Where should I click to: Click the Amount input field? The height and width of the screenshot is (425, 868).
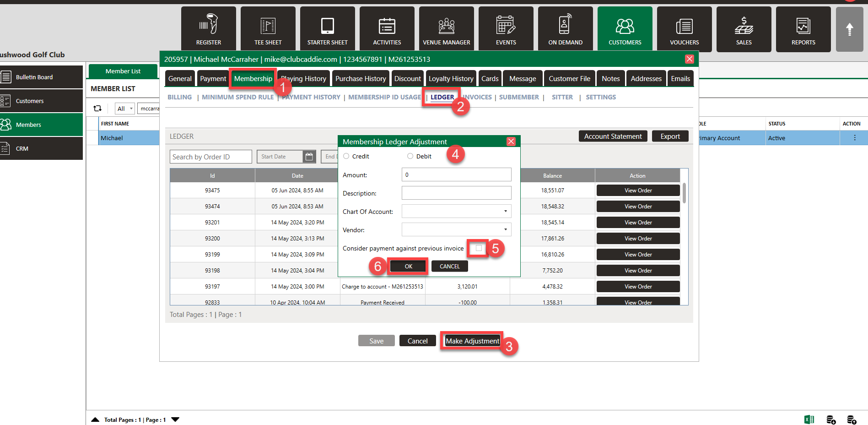456,174
